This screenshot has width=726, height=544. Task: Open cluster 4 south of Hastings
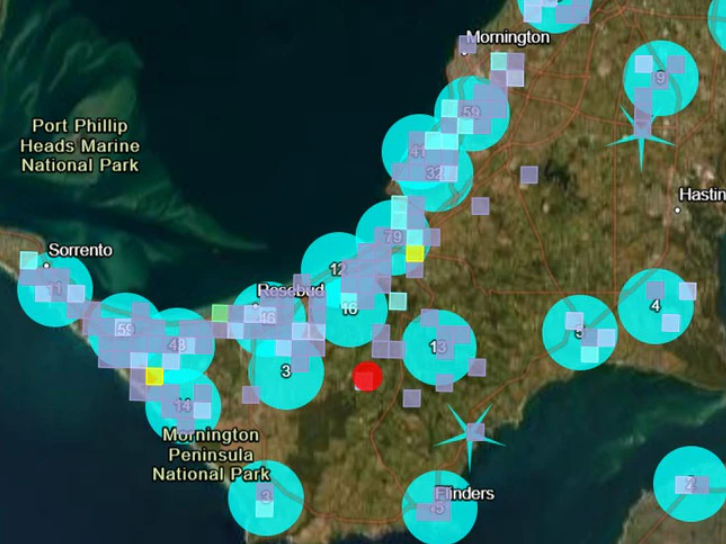pyautogui.click(x=655, y=305)
